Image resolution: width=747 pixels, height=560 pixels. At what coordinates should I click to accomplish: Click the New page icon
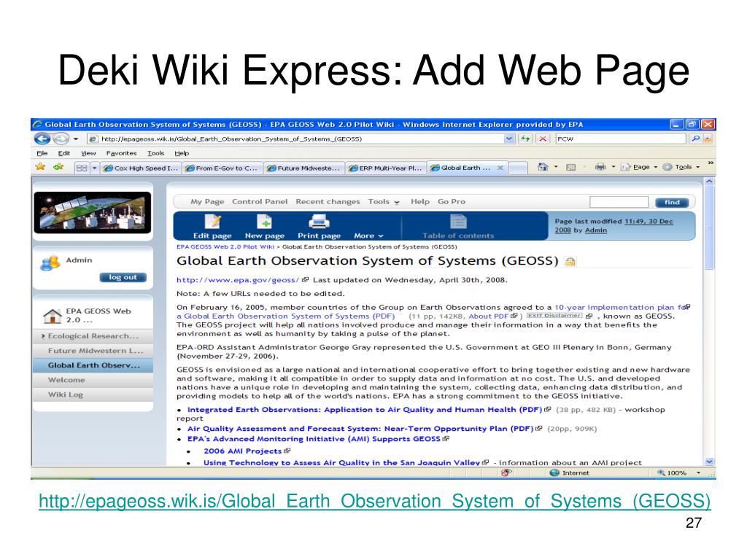pos(264,222)
